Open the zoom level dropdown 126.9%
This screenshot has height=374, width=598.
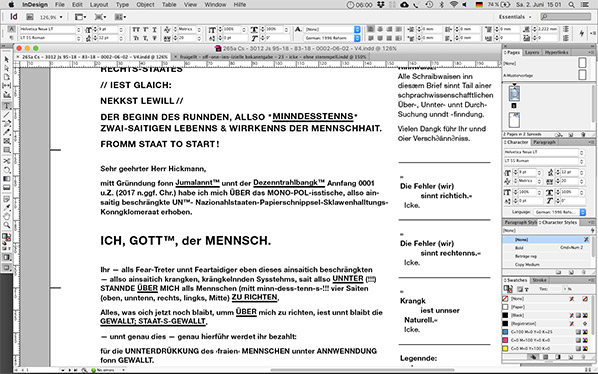(61, 17)
